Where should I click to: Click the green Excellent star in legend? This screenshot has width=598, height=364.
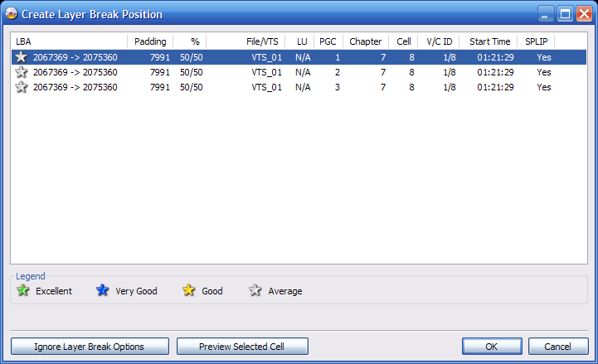pyautogui.click(x=23, y=291)
